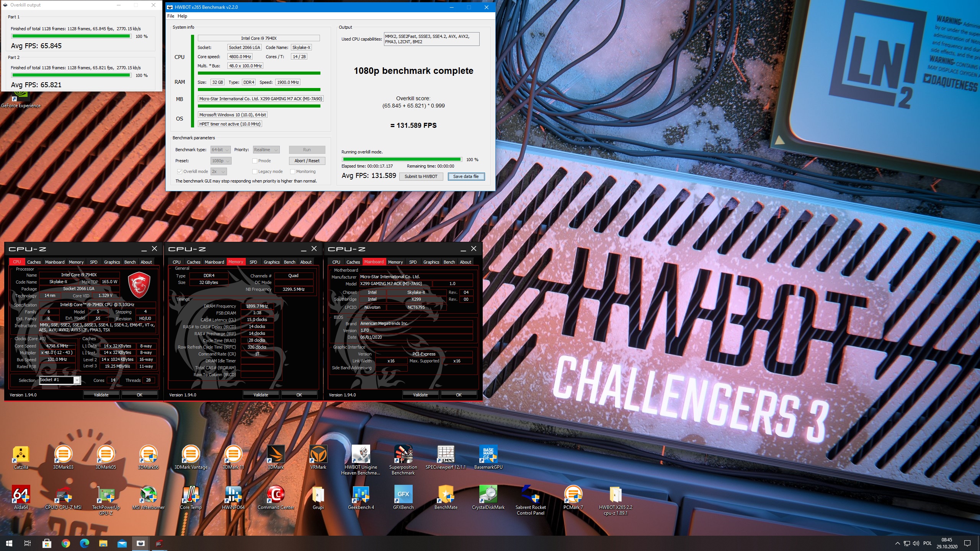Open Superposition Benchmark shortcut
Image resolution: width=980 pixels, height=551 pixels.
403,460
